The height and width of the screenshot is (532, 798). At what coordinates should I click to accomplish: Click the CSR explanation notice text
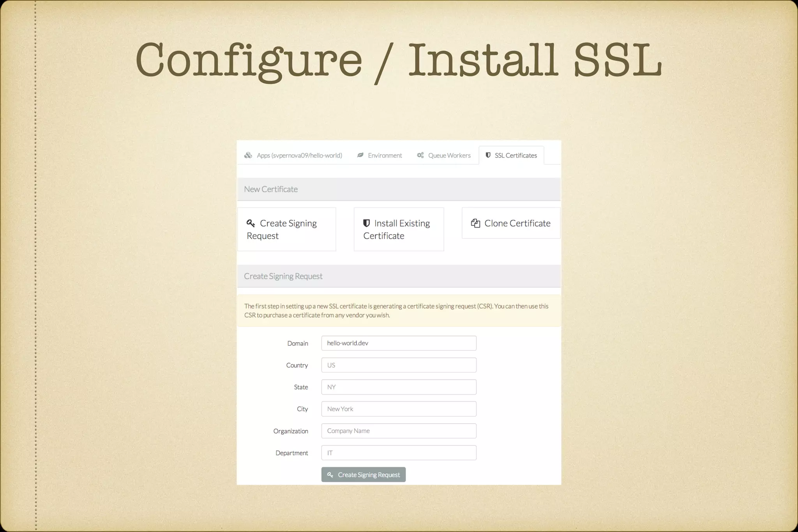(x=396, y=311)
